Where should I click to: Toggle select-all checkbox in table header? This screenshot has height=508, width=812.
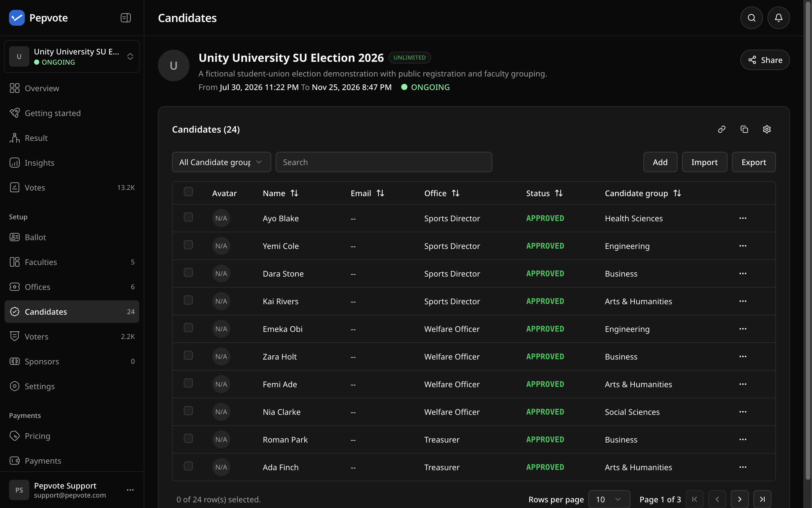(x=188, y=192)
